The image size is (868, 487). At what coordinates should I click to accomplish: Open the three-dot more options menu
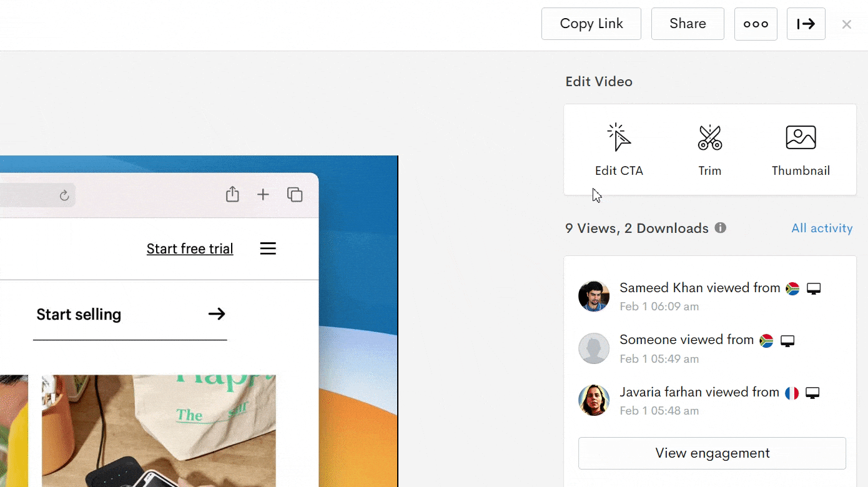(x=756, y=24)
